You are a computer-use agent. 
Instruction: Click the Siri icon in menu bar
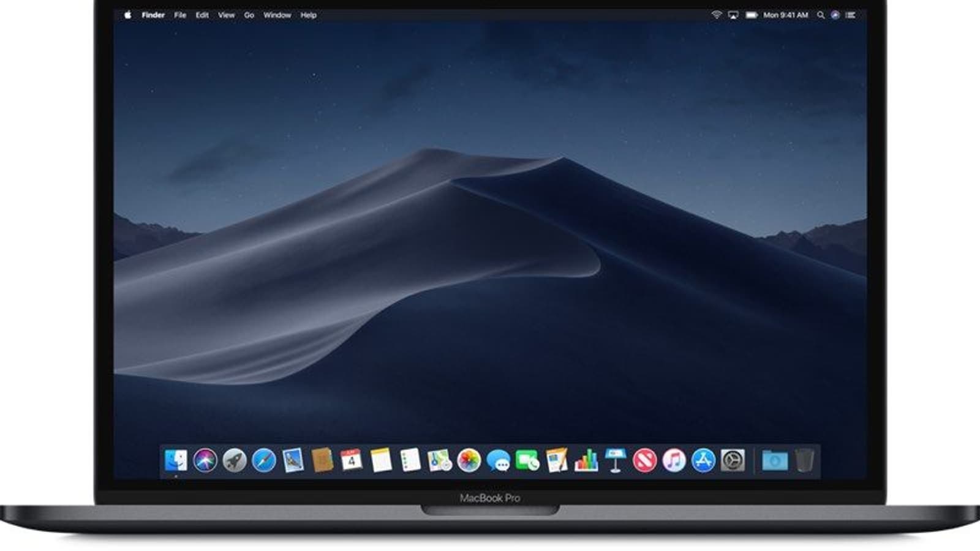(x=835, y=15)
